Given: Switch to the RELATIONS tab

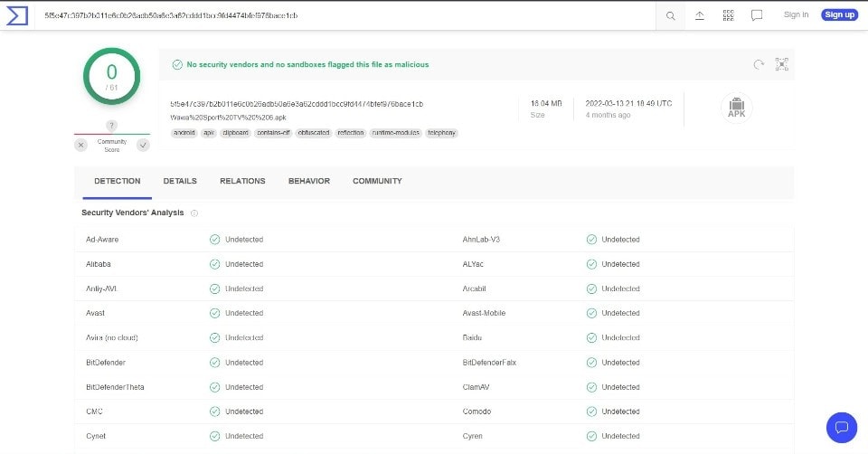Looking at the screenshot, I should click(242, 181).
